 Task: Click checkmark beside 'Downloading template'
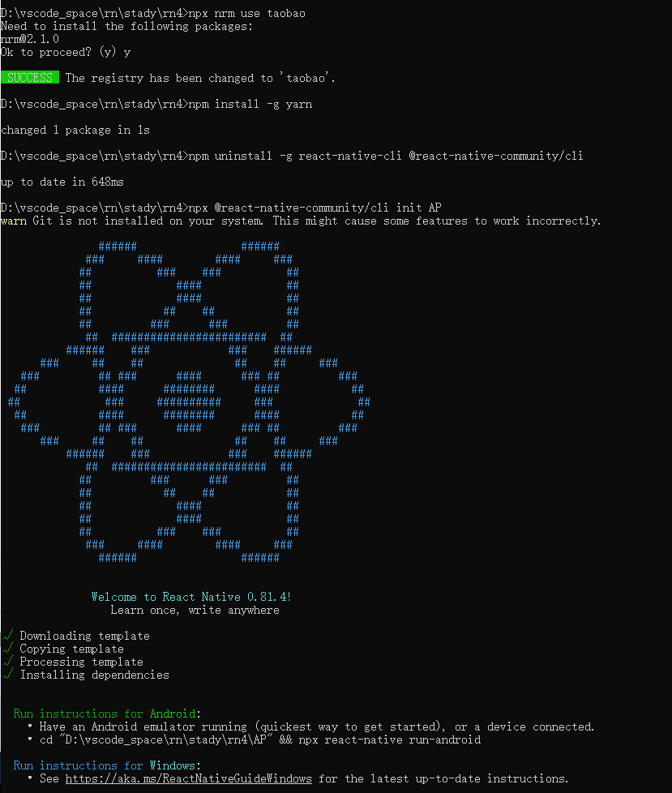8,635
